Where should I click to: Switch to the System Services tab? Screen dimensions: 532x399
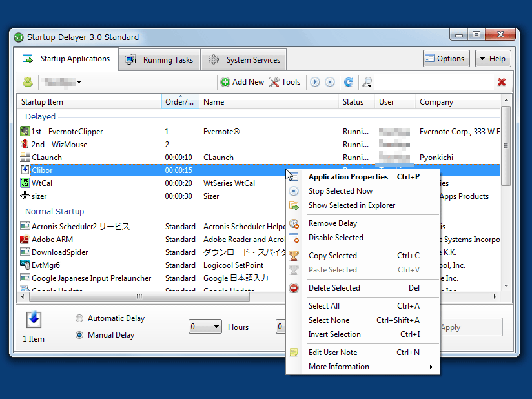point(244,59)
